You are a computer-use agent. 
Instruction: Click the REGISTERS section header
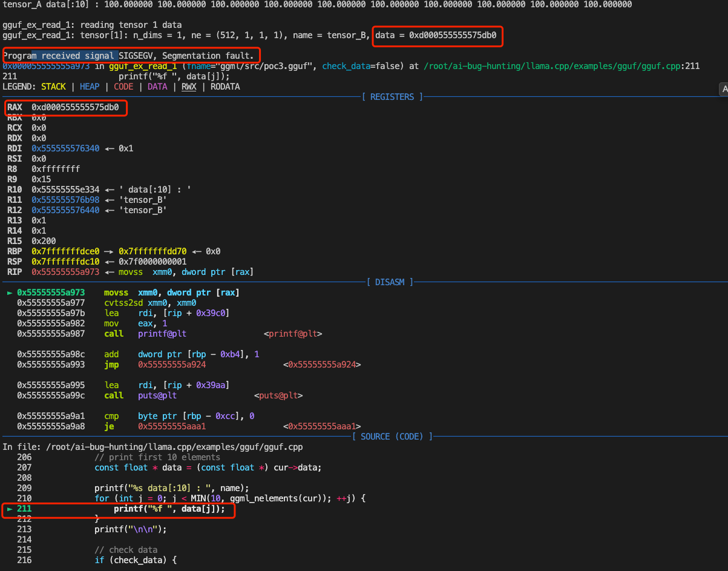[x=392, y=97]
